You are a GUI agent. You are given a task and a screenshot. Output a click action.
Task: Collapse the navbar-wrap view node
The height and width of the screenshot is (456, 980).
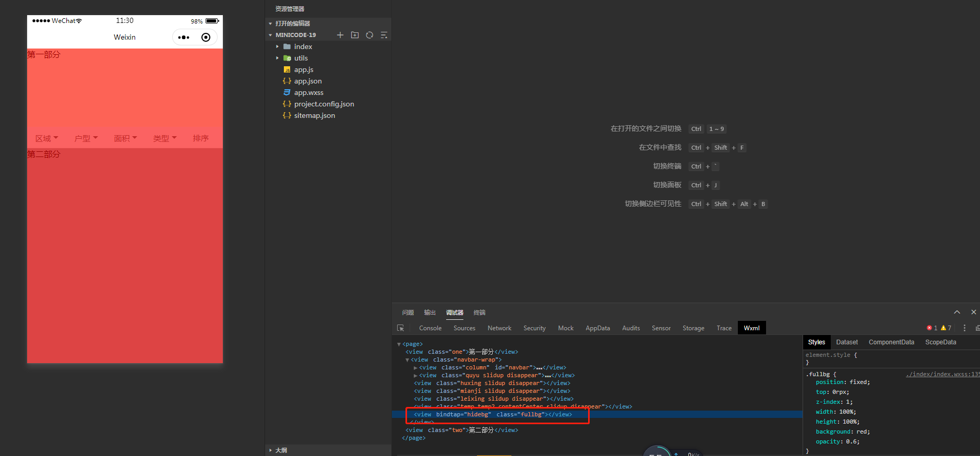pyautogui.click(x=408, y=360)
